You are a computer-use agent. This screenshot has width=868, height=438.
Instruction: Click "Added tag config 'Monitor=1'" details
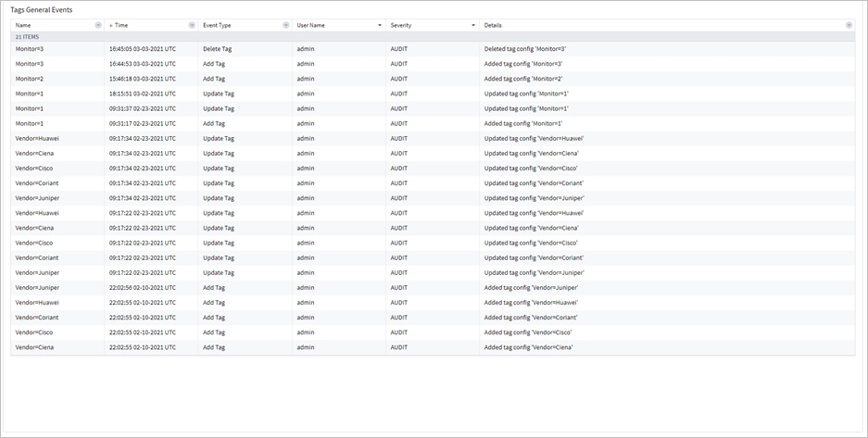click(x=523, y=123)
